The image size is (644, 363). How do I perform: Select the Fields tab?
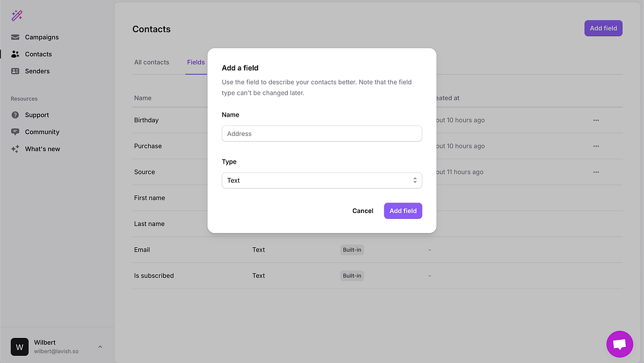(x=196, y=62)
